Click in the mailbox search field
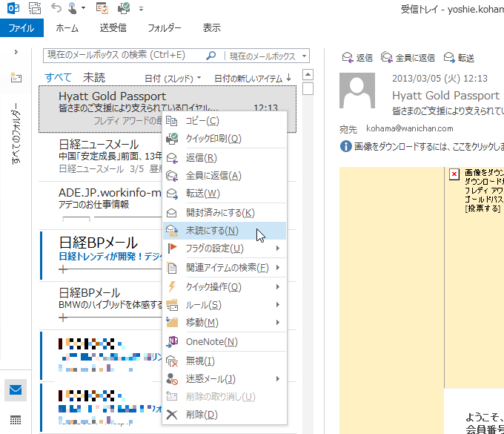The width and height of the screenshot is (504, 434). click(x=125, y=56)
